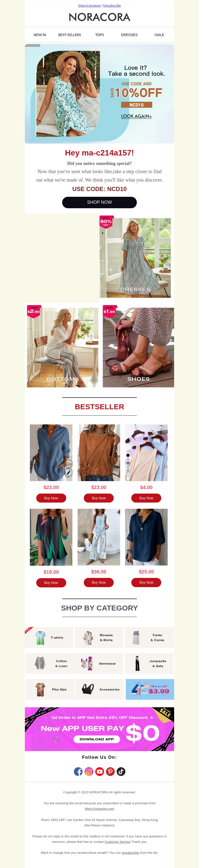The image size is (199, 868).
Task: Buy the $4.00 tank top
Action: click(146, 498)
